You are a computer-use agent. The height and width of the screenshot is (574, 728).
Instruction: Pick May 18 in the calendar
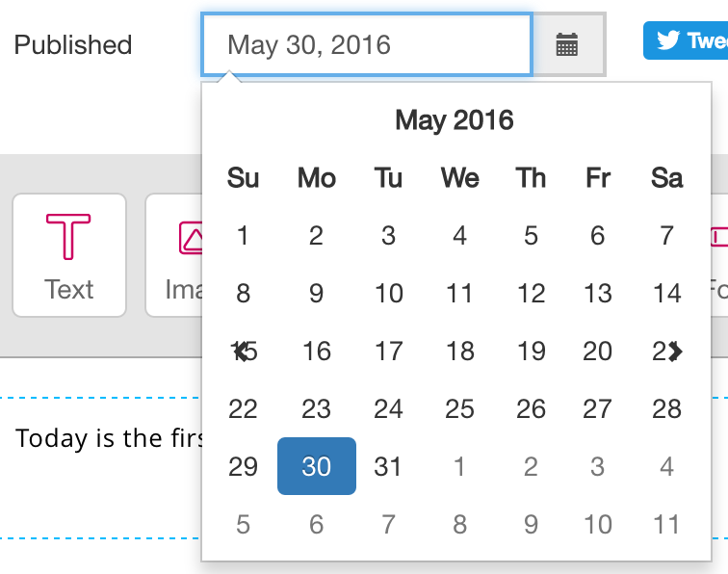(459, 352)
